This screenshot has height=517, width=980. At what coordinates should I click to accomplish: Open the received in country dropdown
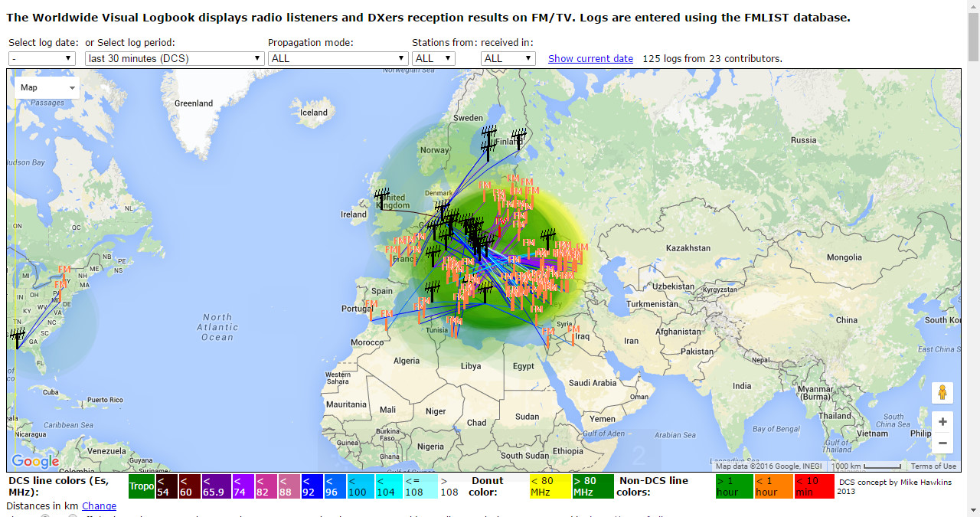(x=508, y=58)
